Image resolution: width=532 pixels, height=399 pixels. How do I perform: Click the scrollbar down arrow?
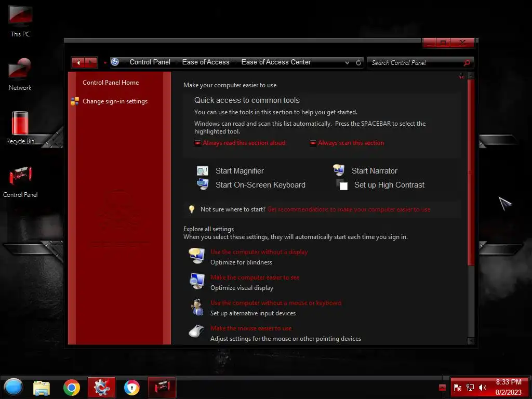471,341
